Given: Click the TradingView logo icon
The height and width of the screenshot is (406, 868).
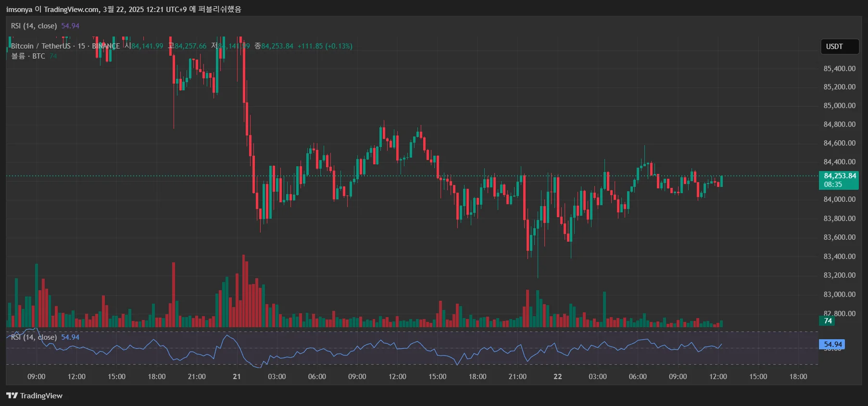Looking at the screenshot, I should (12, 395).
